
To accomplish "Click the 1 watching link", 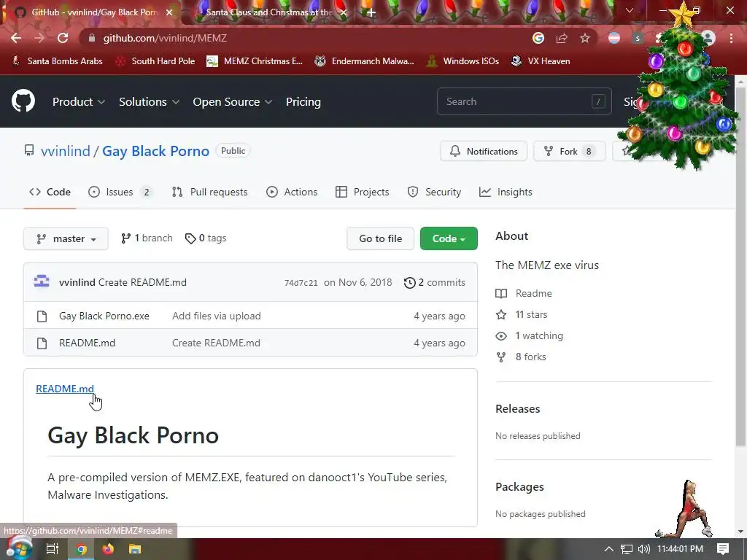I will (x=539, y=335).
